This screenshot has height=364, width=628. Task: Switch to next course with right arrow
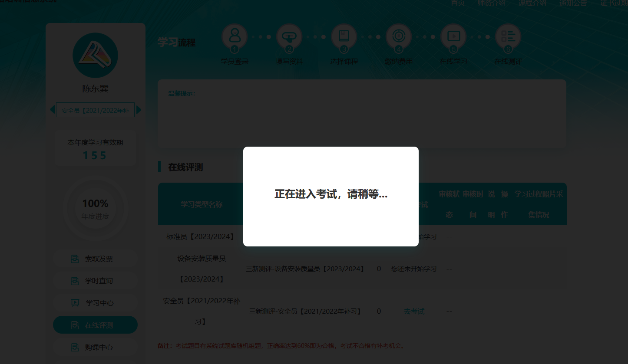139,110
